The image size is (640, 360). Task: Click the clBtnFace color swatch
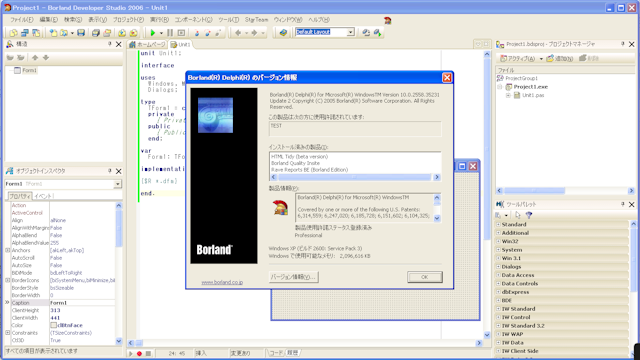tap(53, 325)
